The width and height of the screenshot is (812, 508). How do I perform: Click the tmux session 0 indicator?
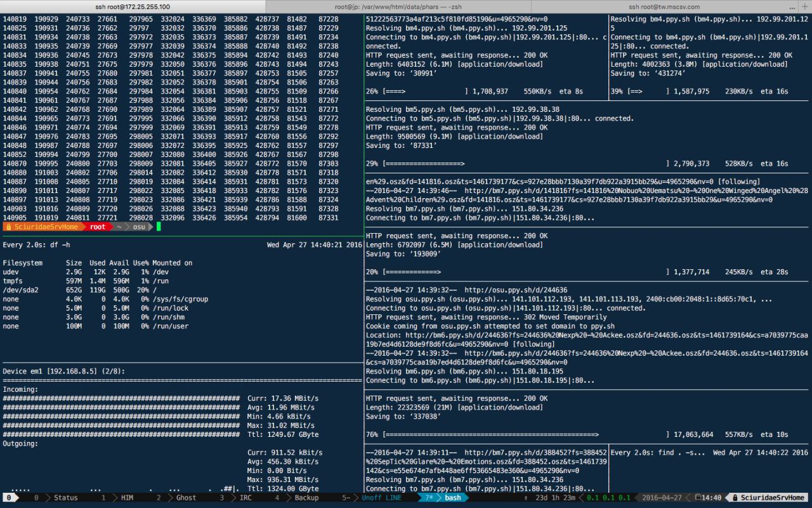(x=10, y=498)
